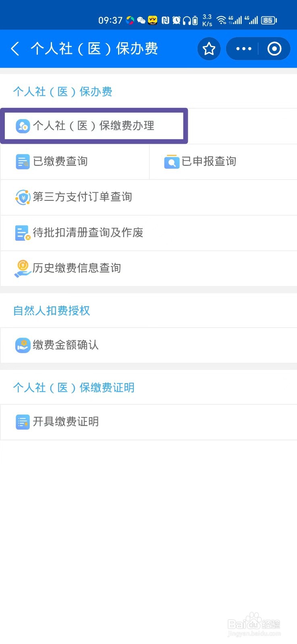Tap the back arrow in header
The height and width of the screenshot is (644, 297).
(15, 49)
